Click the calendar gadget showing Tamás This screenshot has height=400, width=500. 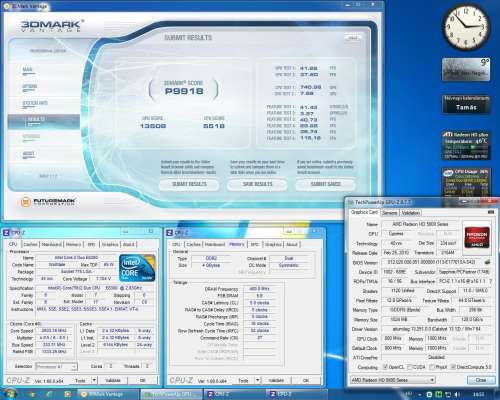466,104
